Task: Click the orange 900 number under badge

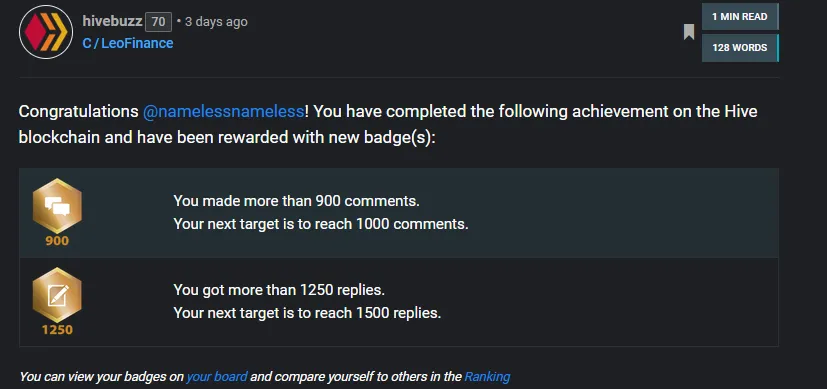Action: [x=57, y=241]
